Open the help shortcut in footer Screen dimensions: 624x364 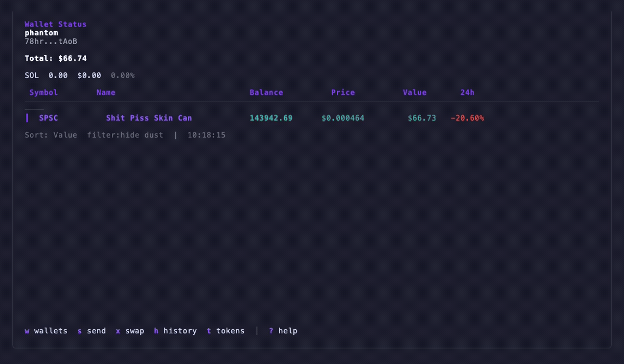click(283, 331)
